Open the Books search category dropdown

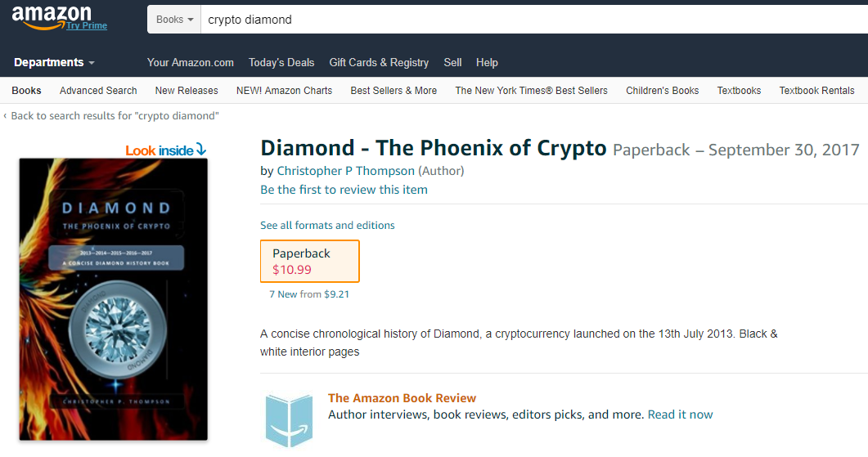click(x=174, y=20)
